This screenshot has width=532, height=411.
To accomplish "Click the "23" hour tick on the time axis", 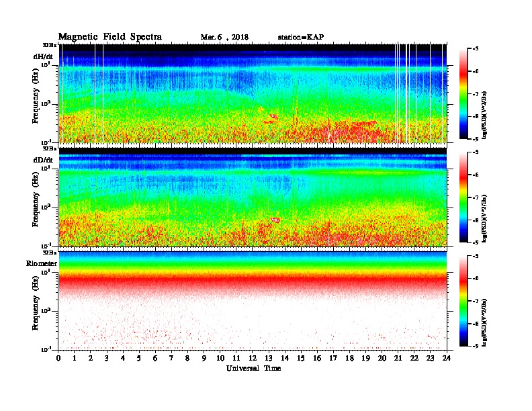I will pos(431,359).
